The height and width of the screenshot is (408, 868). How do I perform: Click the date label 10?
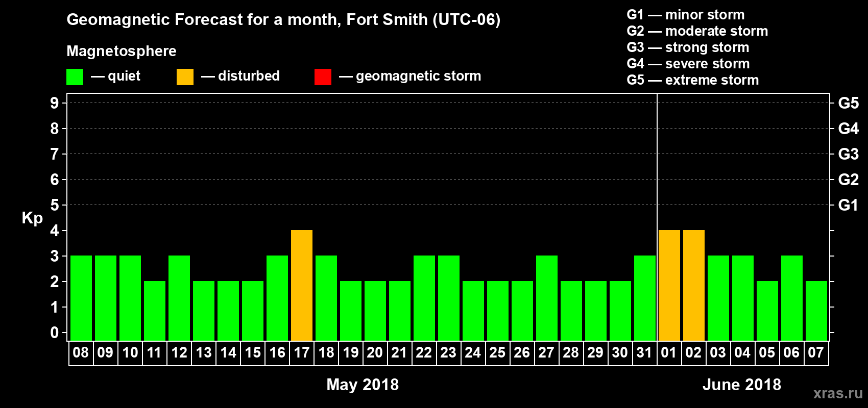130,353
